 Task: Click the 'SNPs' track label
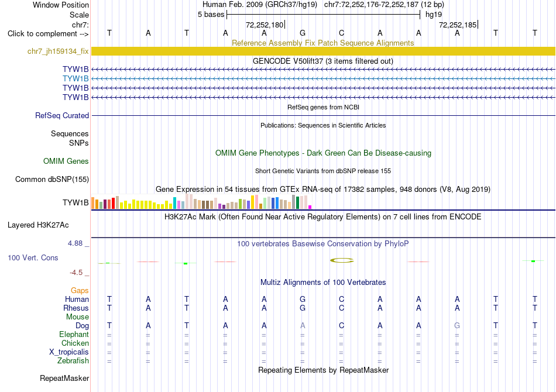point(79,143)
